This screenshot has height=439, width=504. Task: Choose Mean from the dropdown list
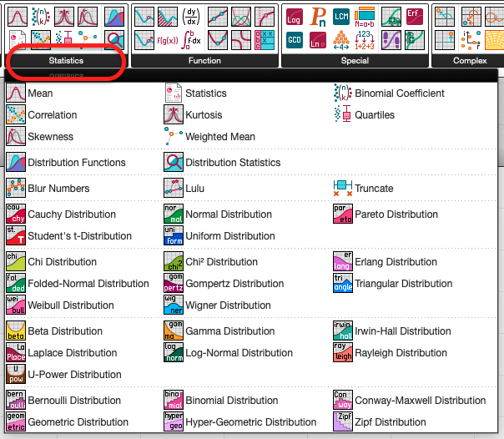(29, 93)
